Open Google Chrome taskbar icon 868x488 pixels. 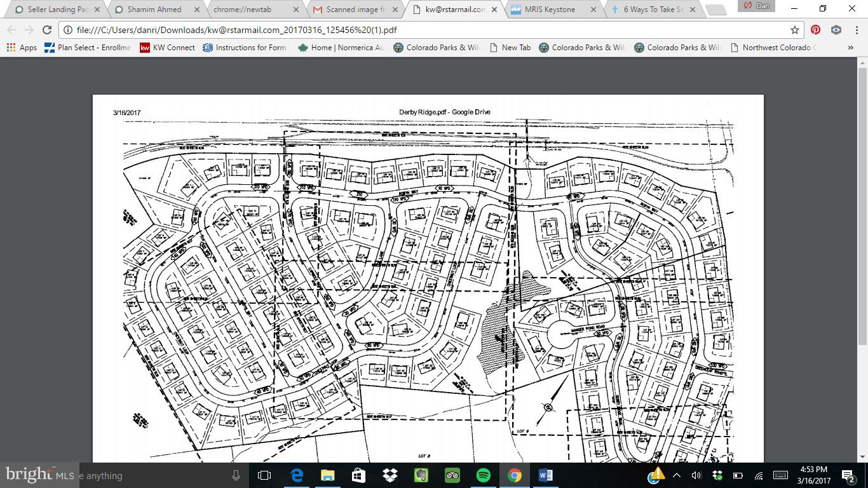pyautogui.click(x=514, y=475)
